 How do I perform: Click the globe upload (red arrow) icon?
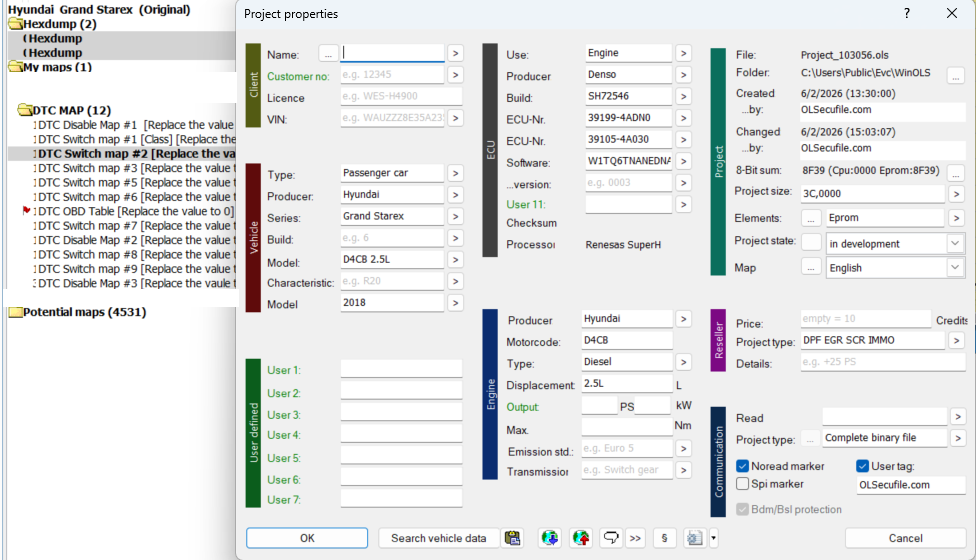(581, 538)
